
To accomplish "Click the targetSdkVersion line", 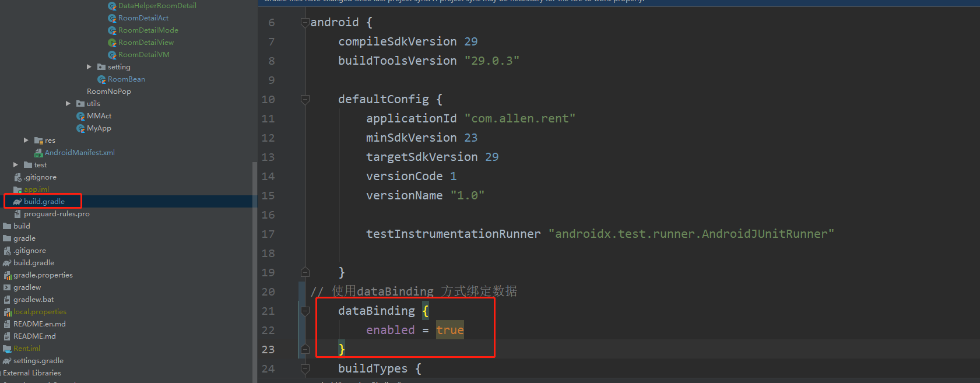I will tap(433, 157).
